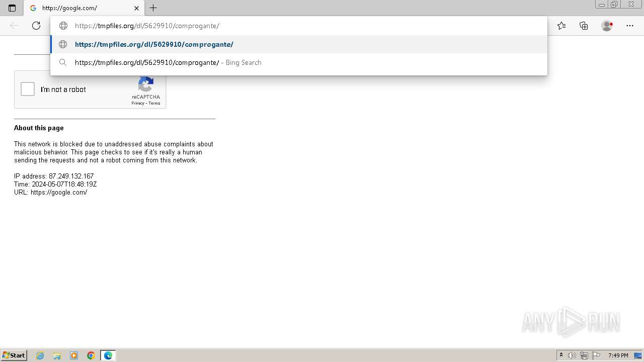Minimize the Edge window
Screen dimensions: 644x362
coord(602,5)
